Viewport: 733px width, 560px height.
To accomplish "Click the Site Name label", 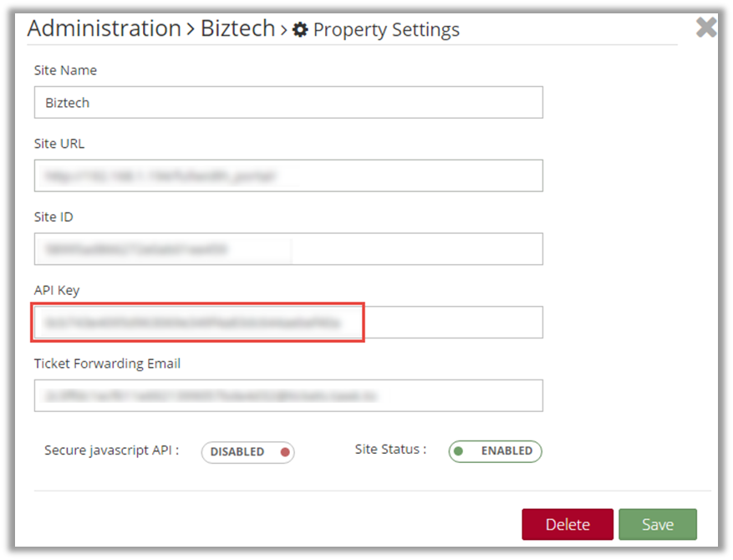I will pos(65,70).
